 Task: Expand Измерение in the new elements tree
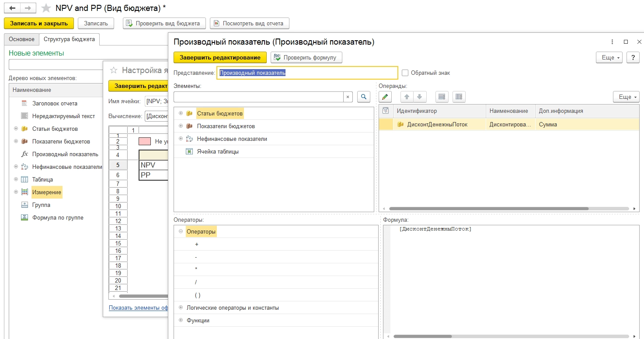click(16, 192)
